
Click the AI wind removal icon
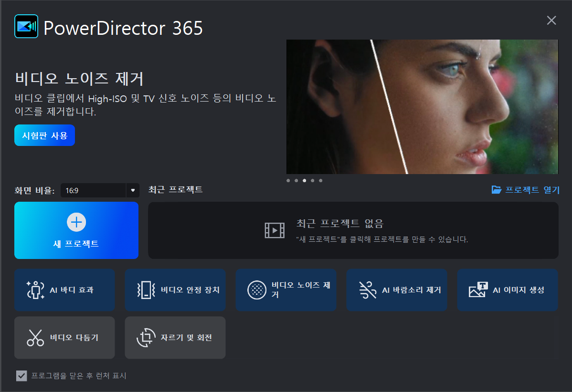368,290
